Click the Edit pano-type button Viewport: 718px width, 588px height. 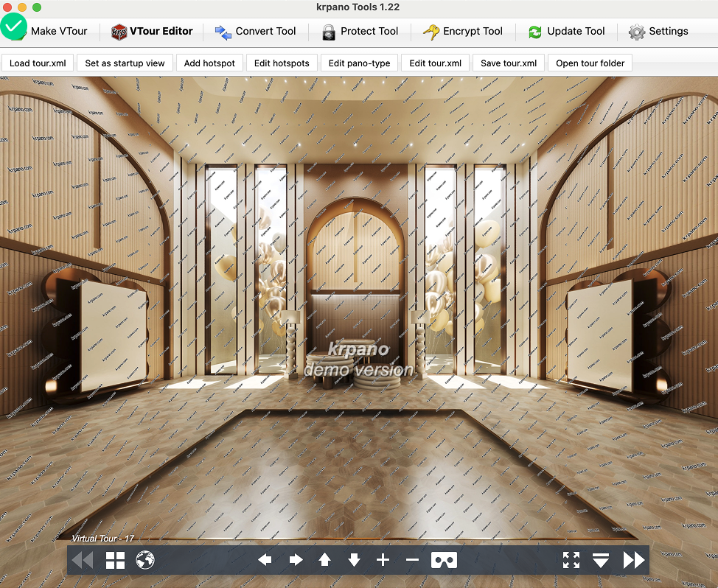360,63
